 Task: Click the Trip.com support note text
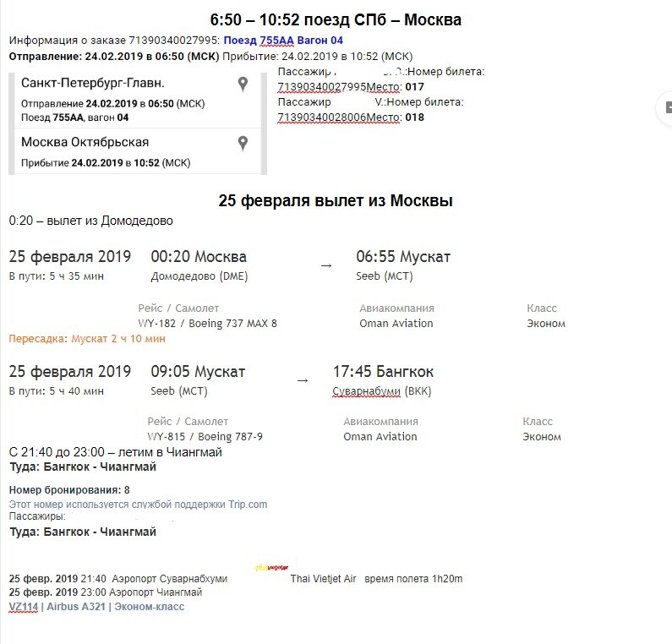(x=138, y=505)
